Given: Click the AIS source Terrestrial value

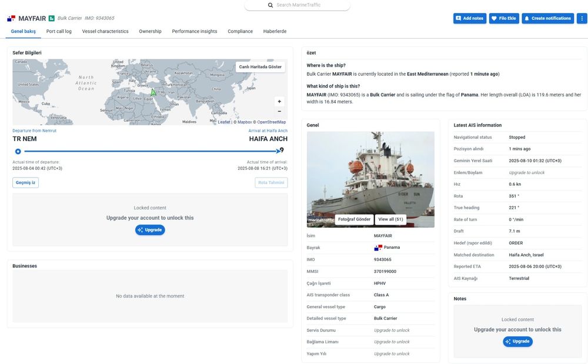Looking at the screenshot, I should (519, 279).
